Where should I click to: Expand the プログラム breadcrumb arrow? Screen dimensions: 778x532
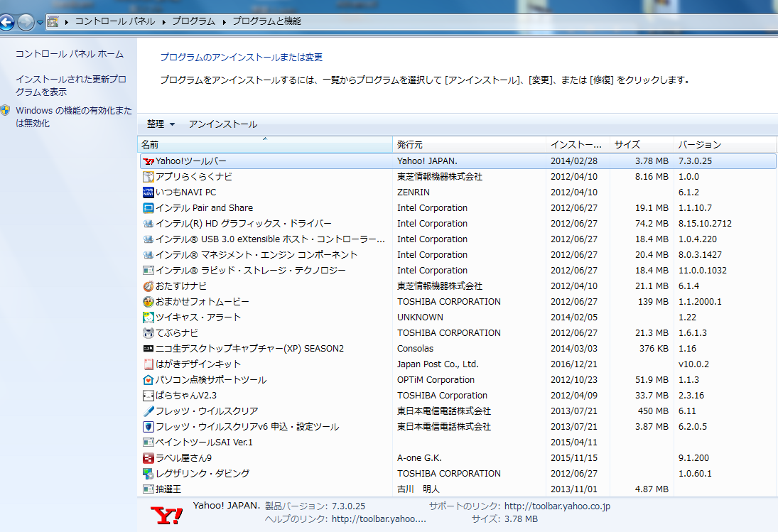pos(225,21)
